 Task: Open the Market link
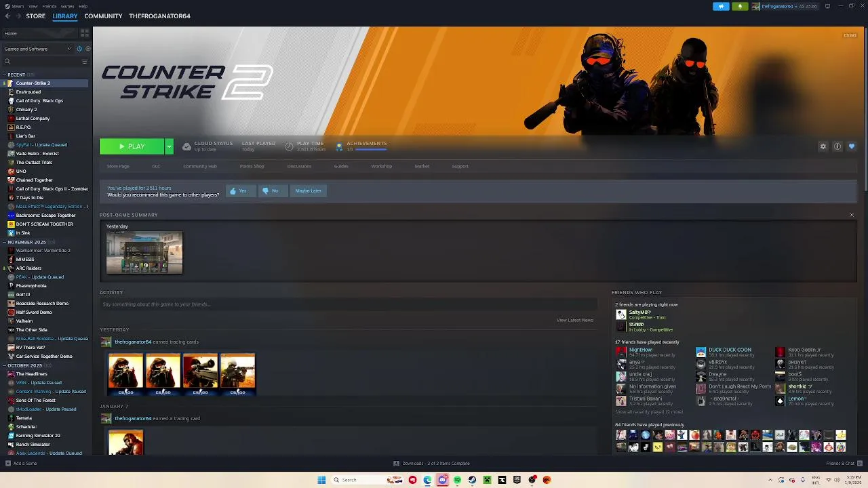pos(422,166)
